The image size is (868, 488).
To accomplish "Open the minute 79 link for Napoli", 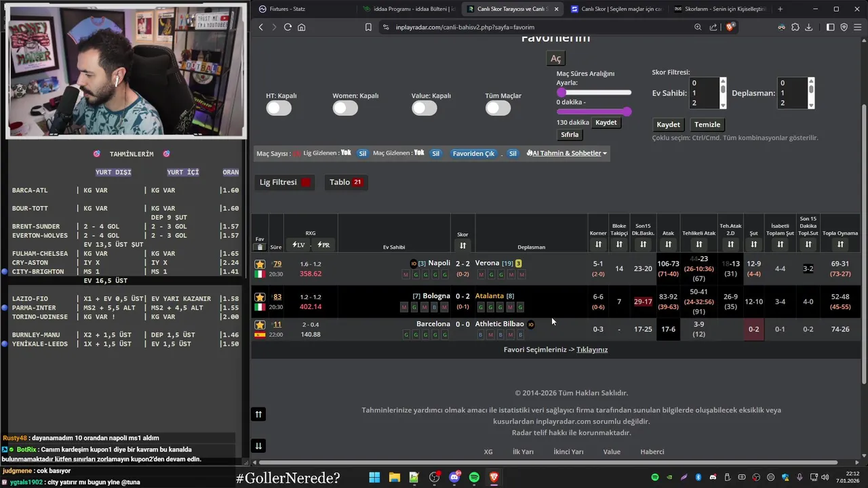I will (x=277, y=264).
